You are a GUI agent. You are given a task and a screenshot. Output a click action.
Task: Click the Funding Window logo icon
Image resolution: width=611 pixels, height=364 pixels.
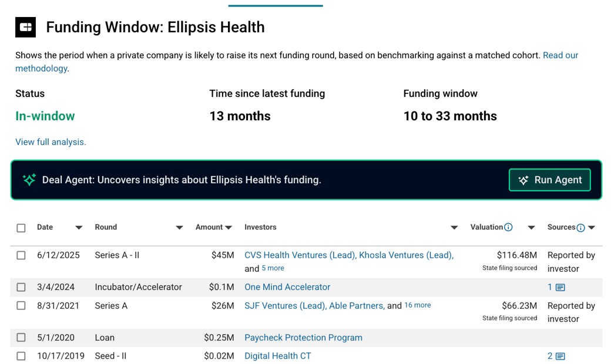tap(26, 27)
